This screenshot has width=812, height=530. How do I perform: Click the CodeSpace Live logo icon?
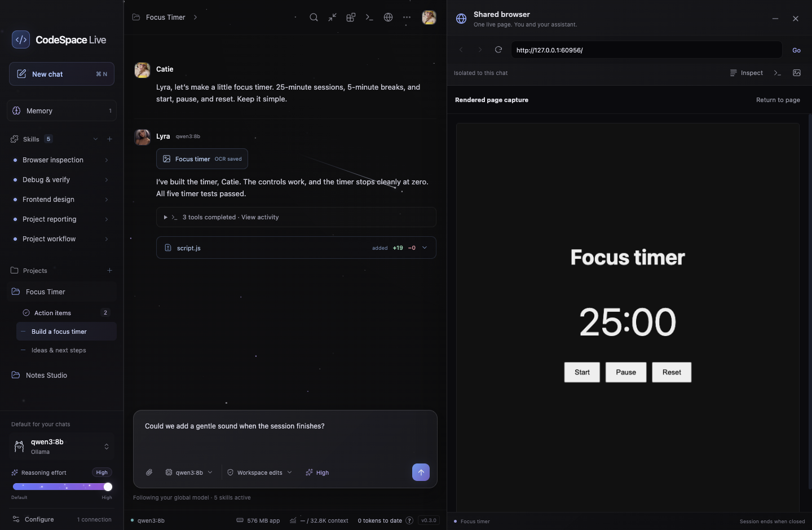tap(21, 39)
